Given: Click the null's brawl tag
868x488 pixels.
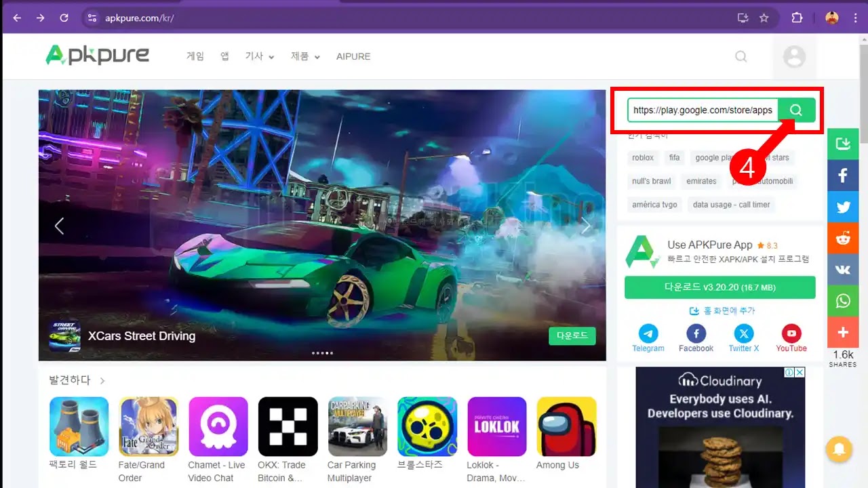Looking at the screenshot, I should click(x=652, y=181).
